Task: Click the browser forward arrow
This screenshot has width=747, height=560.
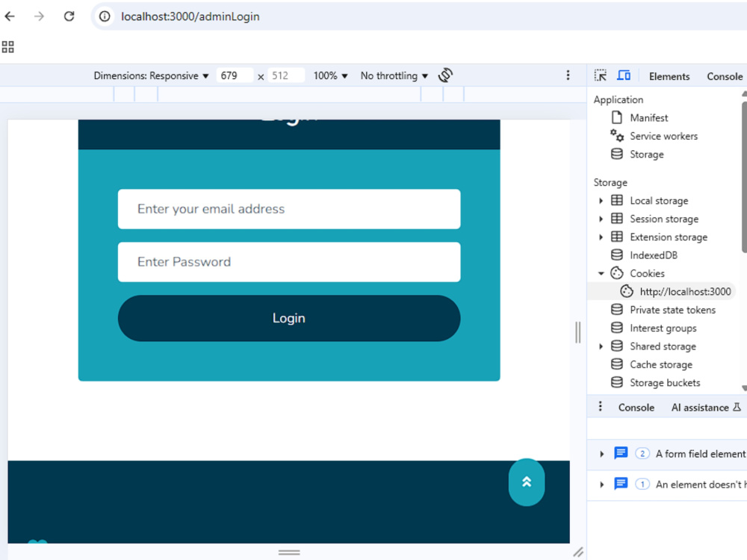Action: coord(39,16)
